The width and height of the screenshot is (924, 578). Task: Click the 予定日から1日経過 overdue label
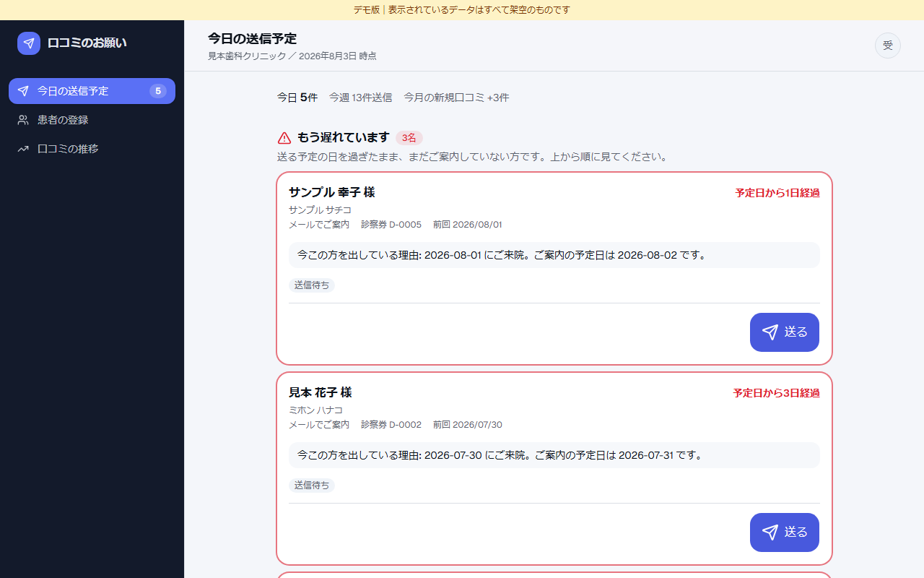777,193
